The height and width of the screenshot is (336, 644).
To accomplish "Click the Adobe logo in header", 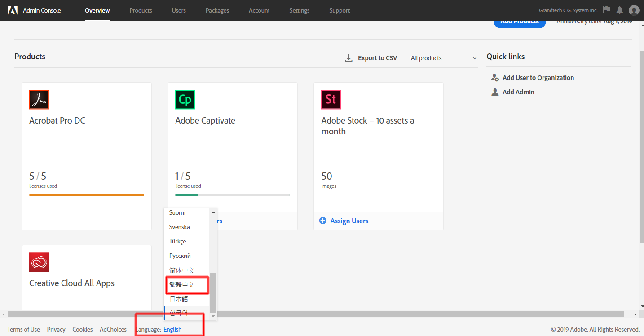I will coord(13,10).
